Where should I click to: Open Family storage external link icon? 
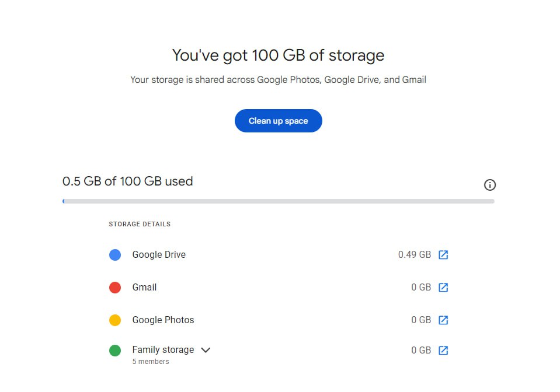(x=443, y=350)
